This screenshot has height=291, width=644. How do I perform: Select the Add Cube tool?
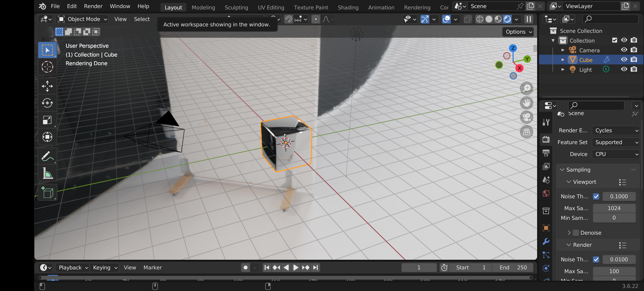click(x=47, y=192)
